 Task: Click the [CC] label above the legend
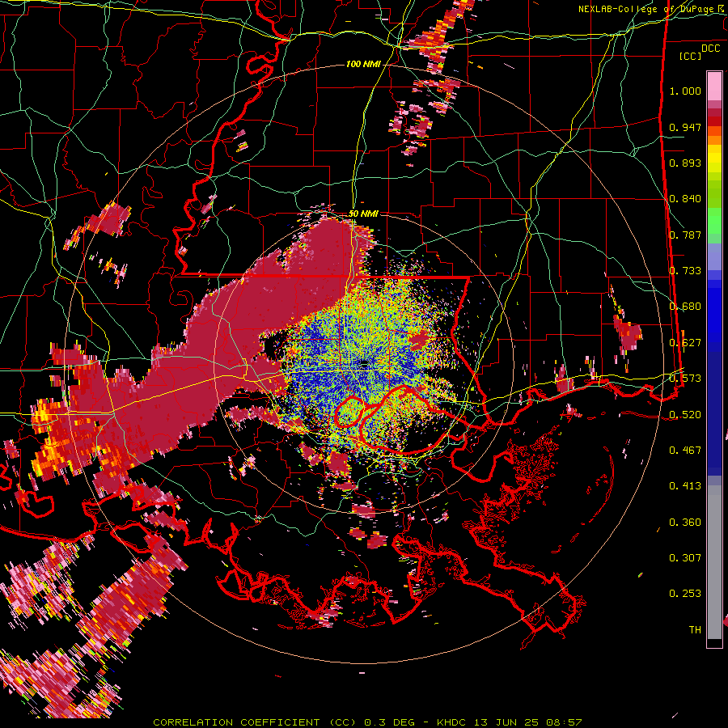[690, 56]
